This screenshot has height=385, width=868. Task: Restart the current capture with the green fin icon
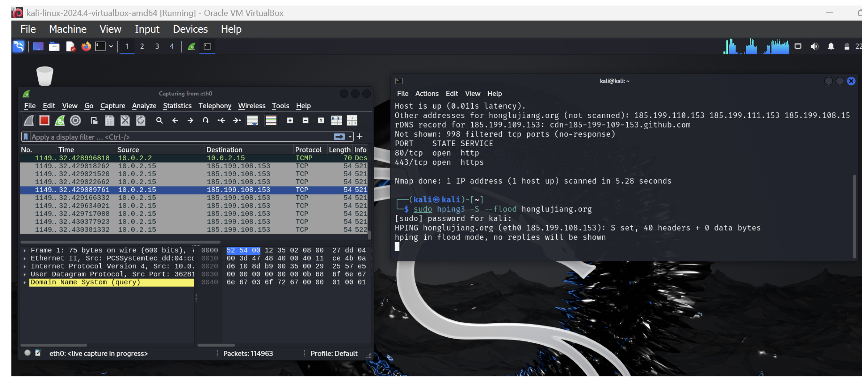(60, 121)
